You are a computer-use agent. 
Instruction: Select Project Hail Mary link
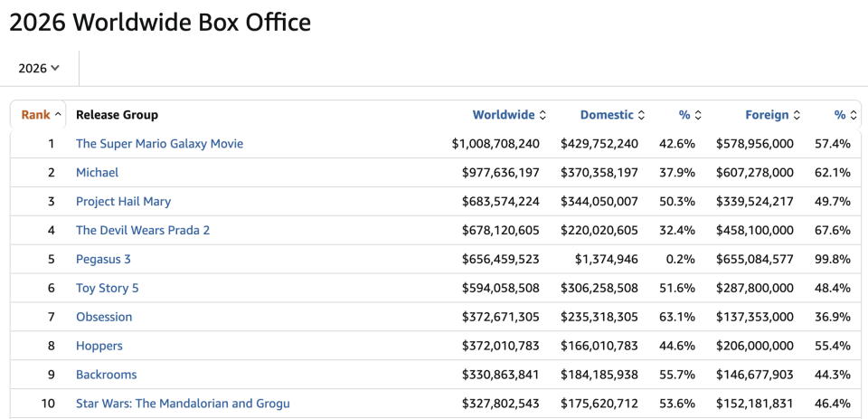pos(124,201)
